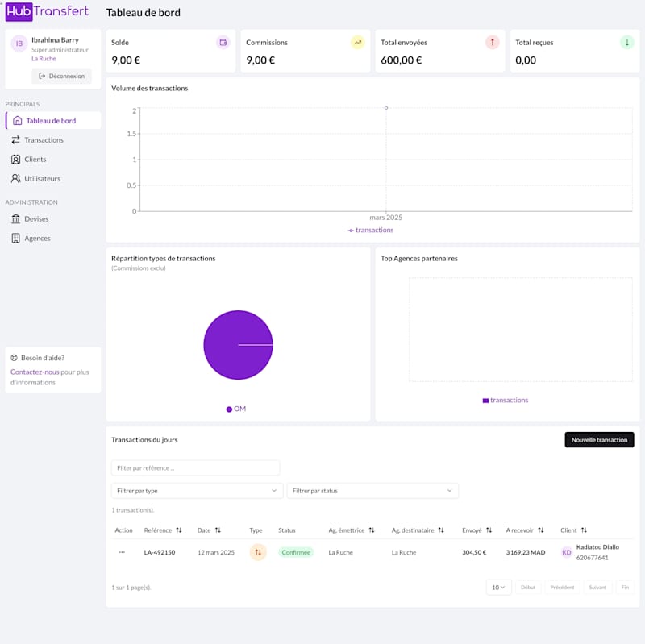Click the Total reçues down-arrow icon
Screen dimensions: 645x644
(627, 43)
